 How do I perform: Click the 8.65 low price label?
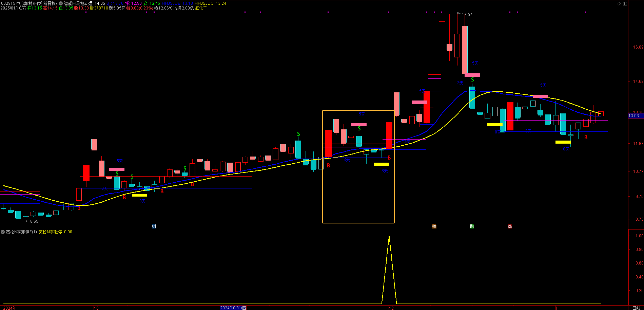click(34, 221)
